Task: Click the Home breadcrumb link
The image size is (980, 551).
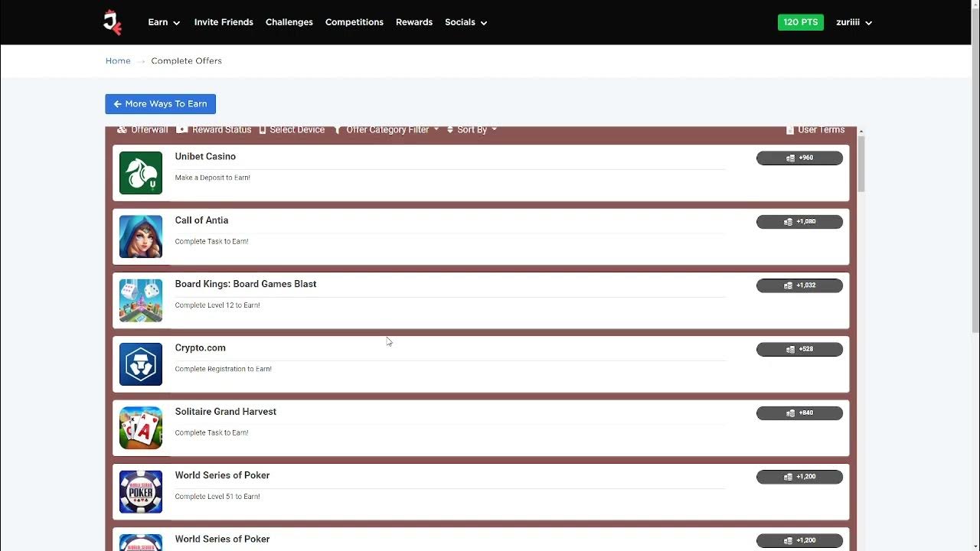Action: click(118, 60)
